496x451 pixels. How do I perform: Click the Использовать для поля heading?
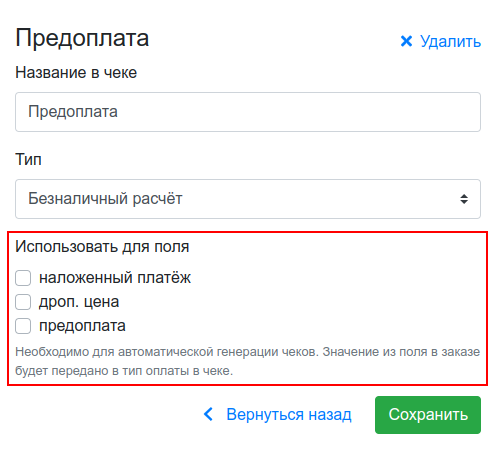coord(102,247)
